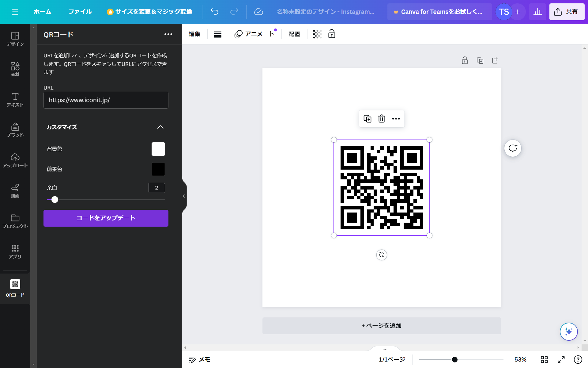Open the テキスト (Text) sidebar tool
The width and height of the screenshot is (588, 368).
point(15,100)
